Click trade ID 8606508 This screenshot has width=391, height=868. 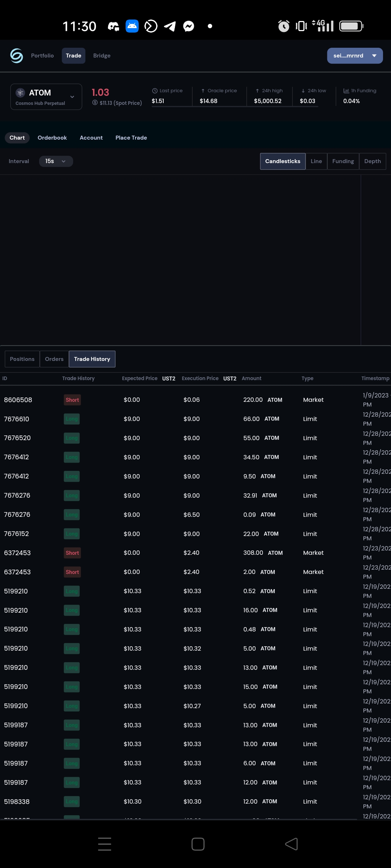coord(18,400)
